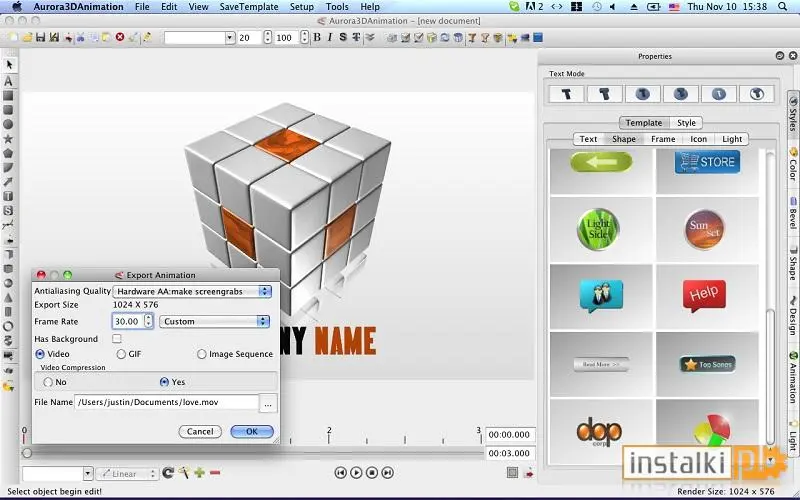Switch to the Icon template tab
This screenshot has width=800, height=500.
tap(698, 139)
